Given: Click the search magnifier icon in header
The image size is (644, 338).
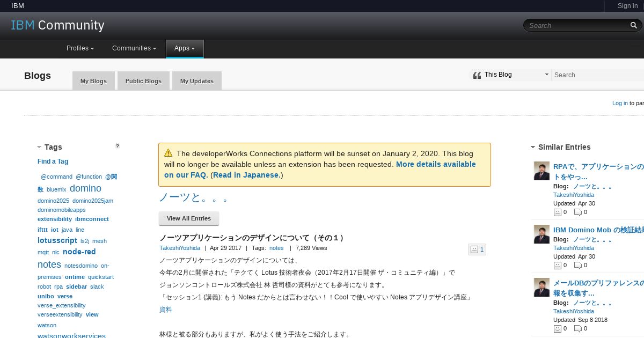Looking at the screenshot, I should click(634, 25).
